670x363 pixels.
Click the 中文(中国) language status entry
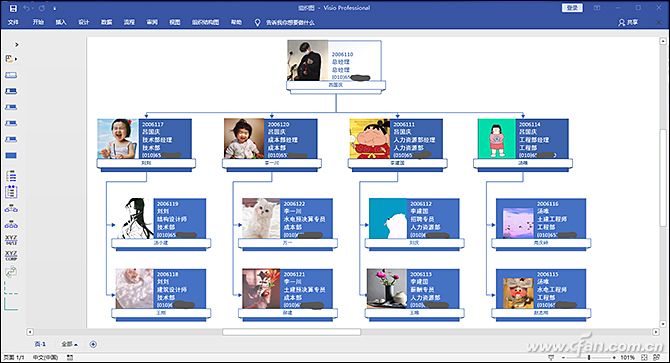(45, 357)
